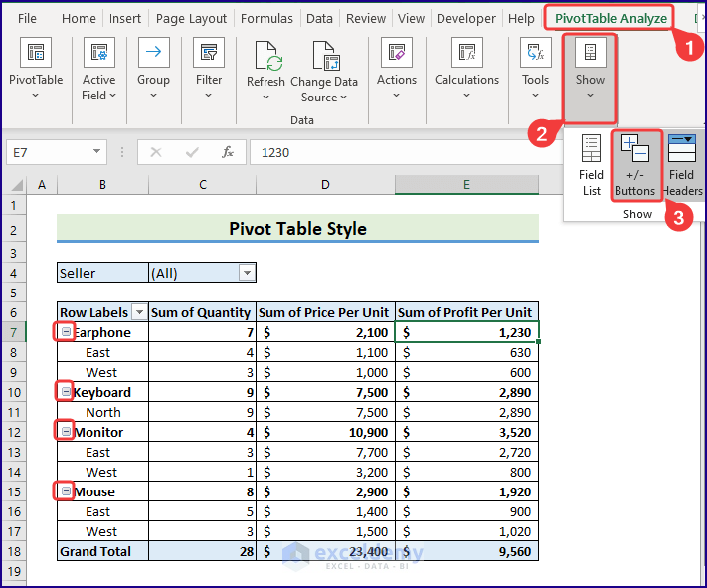Click the Name Box showing E7
The height and width of the screenshot is (588, 707).
pyautogui.click(x=48, y=152)
